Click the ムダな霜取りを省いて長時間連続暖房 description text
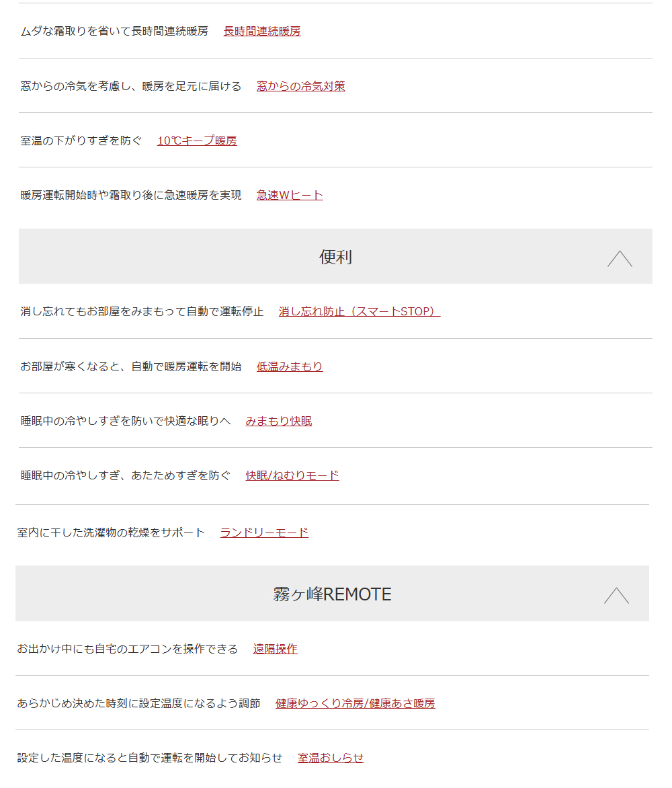Screen dimensions: 672x788 click(x=114, y=31)
